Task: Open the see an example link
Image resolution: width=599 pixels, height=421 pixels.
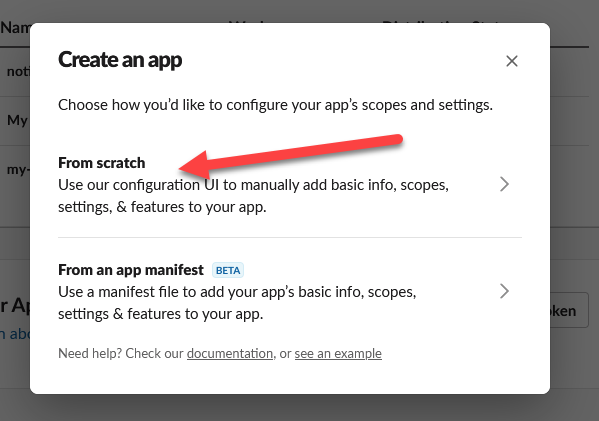Action: click(x=338, y=353)
